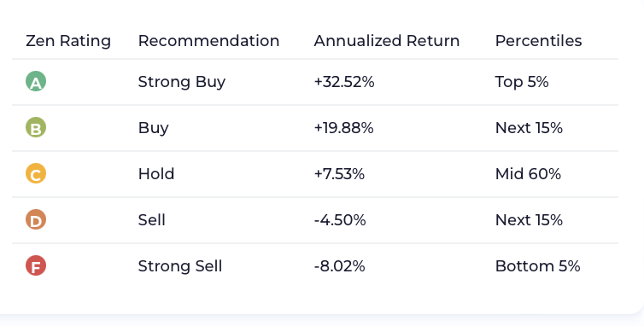Click the Recommendation column header
Viewport: 644px width, 326px height.
[208, 41]
